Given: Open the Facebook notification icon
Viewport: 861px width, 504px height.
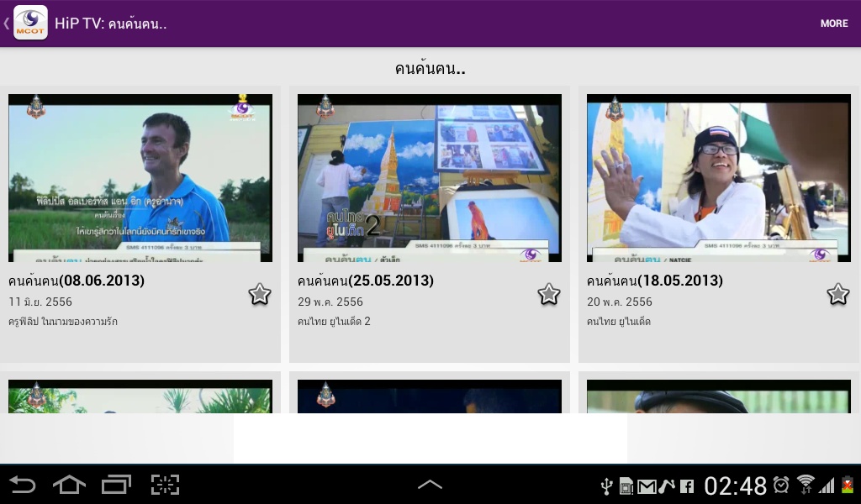Looking at the screenshot, I should [687, 486].
